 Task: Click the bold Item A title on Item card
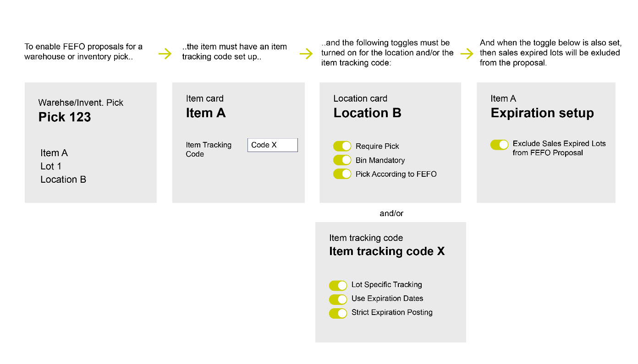pyautogui.click(x=206, y=113)
